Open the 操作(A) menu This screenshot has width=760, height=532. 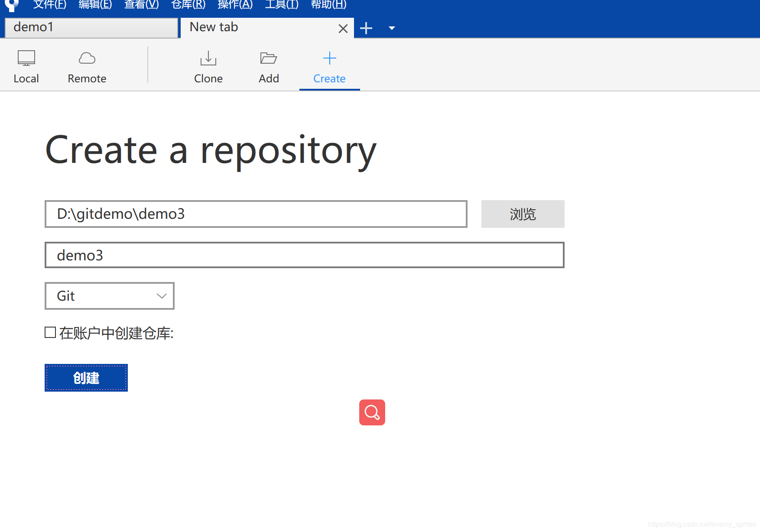235,5
